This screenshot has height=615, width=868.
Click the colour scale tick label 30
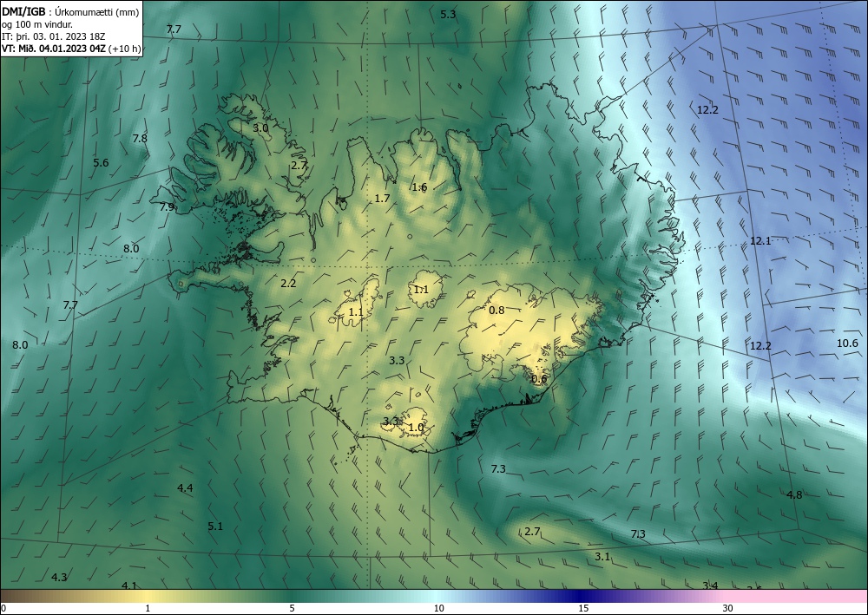[x=728, y=608]
